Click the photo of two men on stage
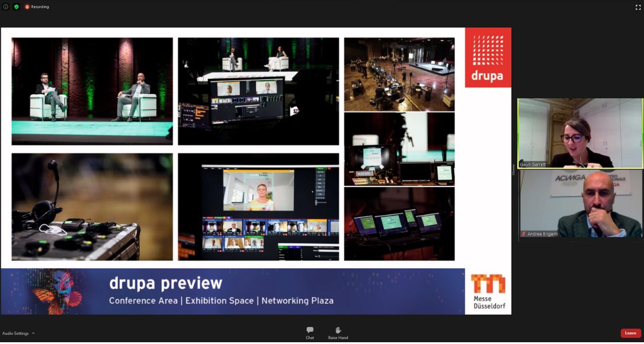This screenshot has height=344, width=644. point(92,91)
